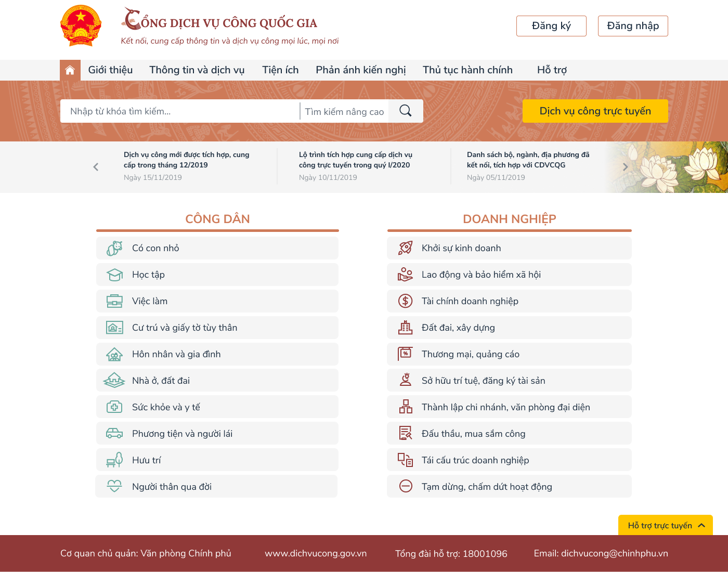Open news Danh sách bộ, ngành, địa phương

528,160
